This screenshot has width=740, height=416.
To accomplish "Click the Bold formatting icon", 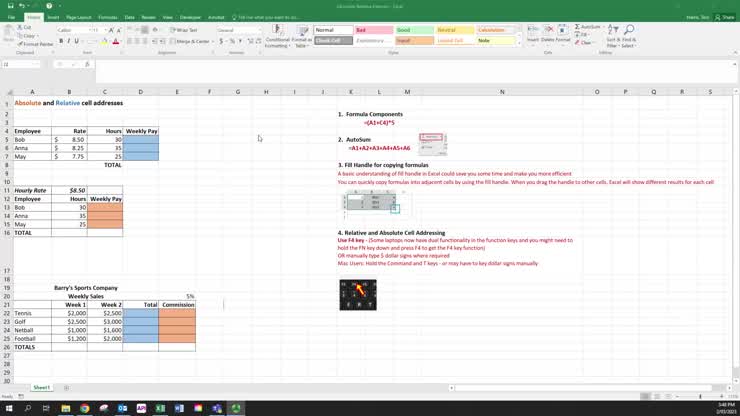I will pos(60,41).
